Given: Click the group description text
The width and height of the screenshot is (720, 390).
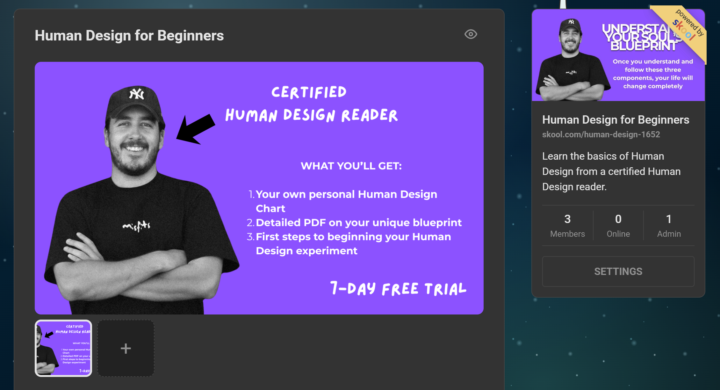Looking at the screenshot, I should tap(611, 171).
